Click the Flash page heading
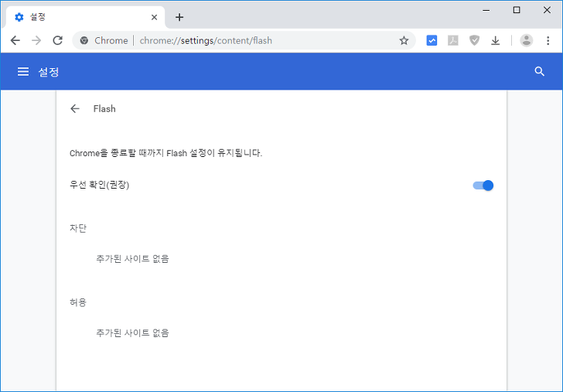The image size is (563, 392). (x=104, y=109)
